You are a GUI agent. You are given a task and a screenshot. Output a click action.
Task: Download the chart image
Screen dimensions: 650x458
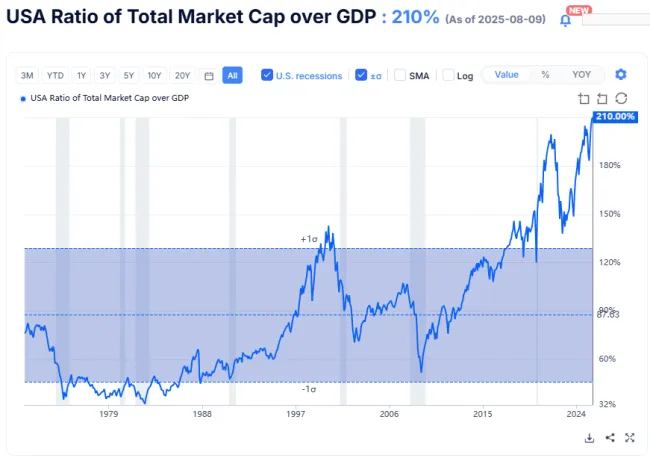pos(590,438)
